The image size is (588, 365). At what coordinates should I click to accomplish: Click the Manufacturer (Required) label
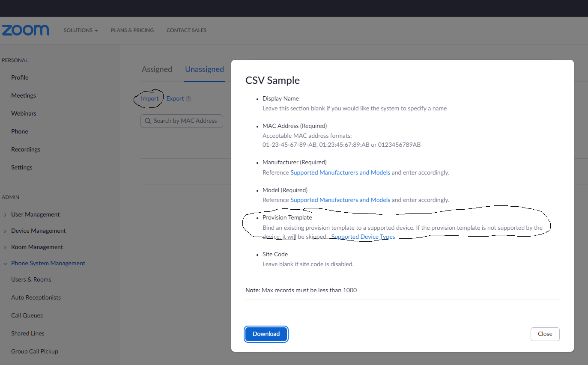[295, 162]
